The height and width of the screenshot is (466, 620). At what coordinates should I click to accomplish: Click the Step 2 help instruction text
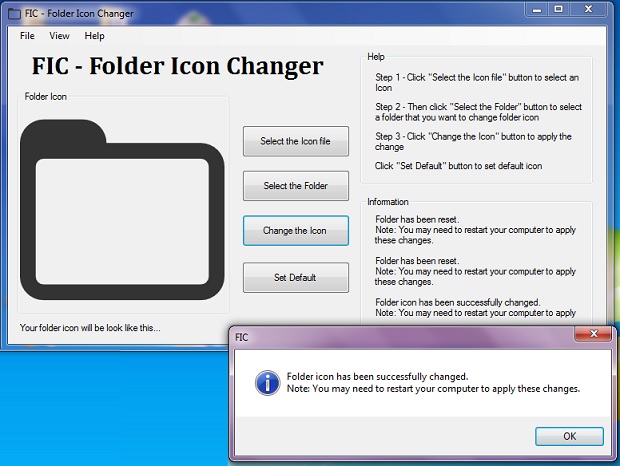tap(478, 112)
